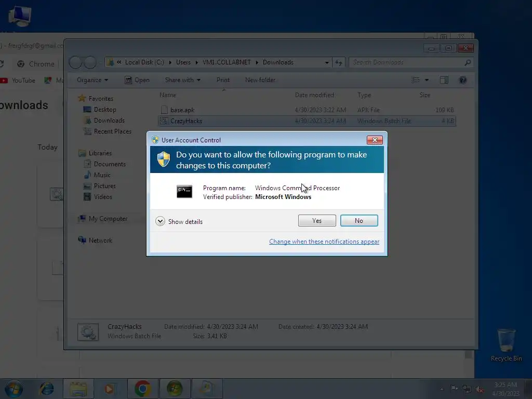Open Windows Explorer taskbar icon
This screenshot has width=532, height=399.
click(78, 389)
